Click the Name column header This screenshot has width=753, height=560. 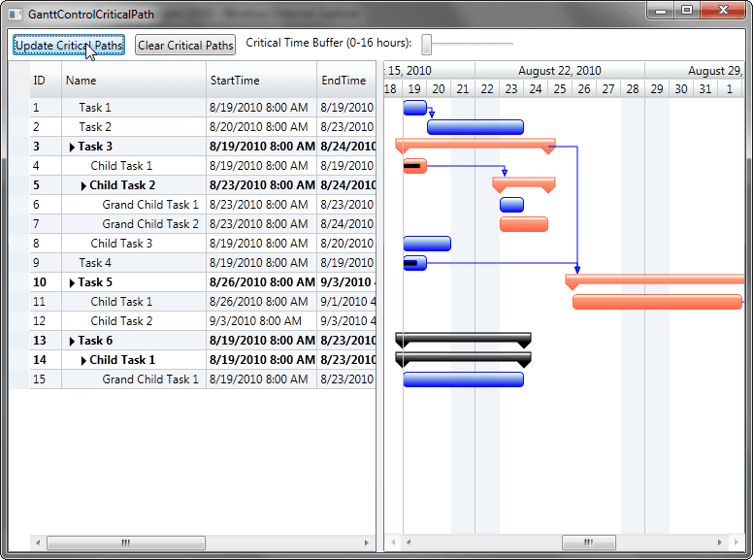tap(134, 81)
